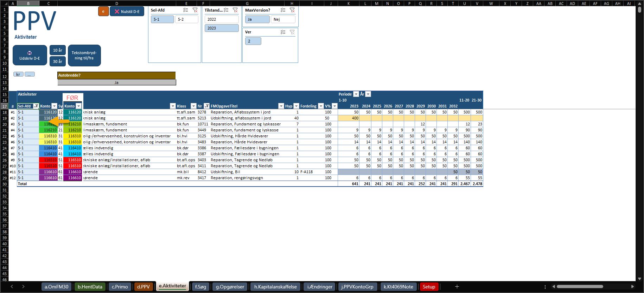Clear the MaxVersion slicer filter
The width and height of the screenshot is (644, 293).
click(x=292, y=10)
